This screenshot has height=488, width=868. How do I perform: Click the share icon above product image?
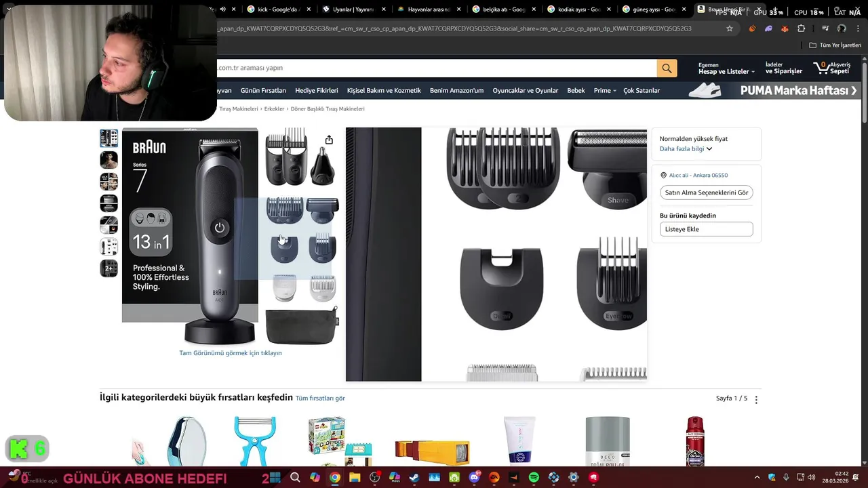(329, 140)
